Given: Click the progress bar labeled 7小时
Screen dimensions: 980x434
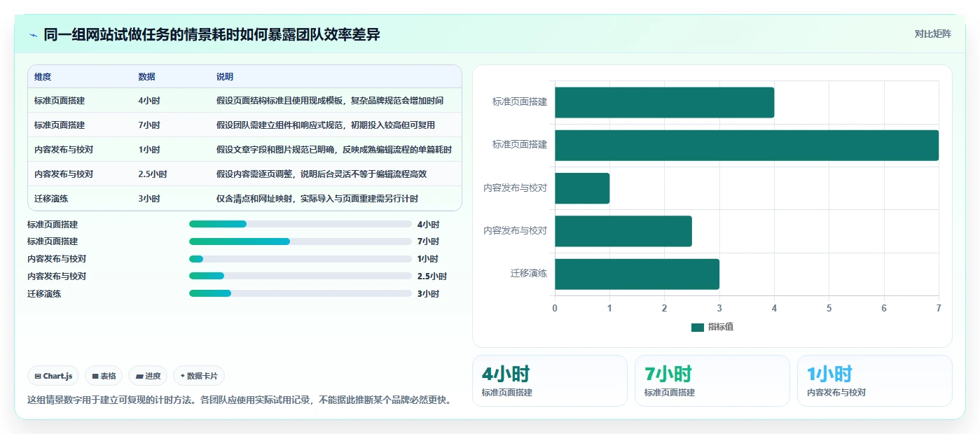Looking at the screenshot, I should pos(300,241).
